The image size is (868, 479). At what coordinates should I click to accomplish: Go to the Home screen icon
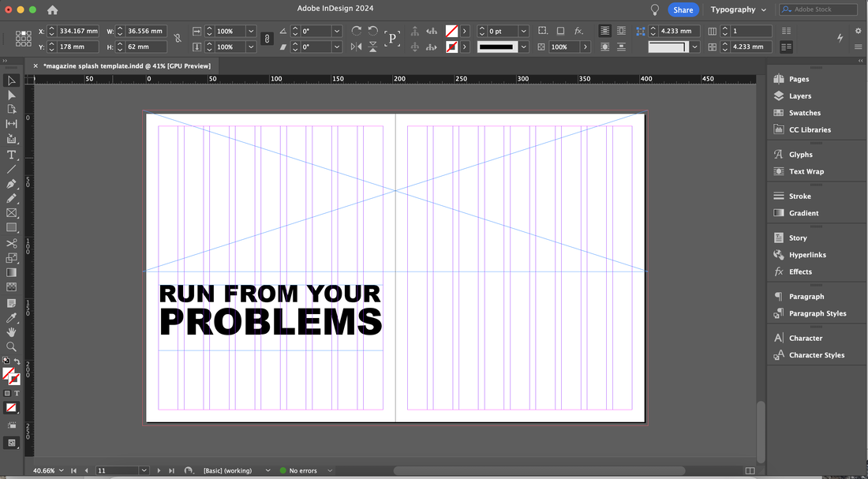pos(53,10)
